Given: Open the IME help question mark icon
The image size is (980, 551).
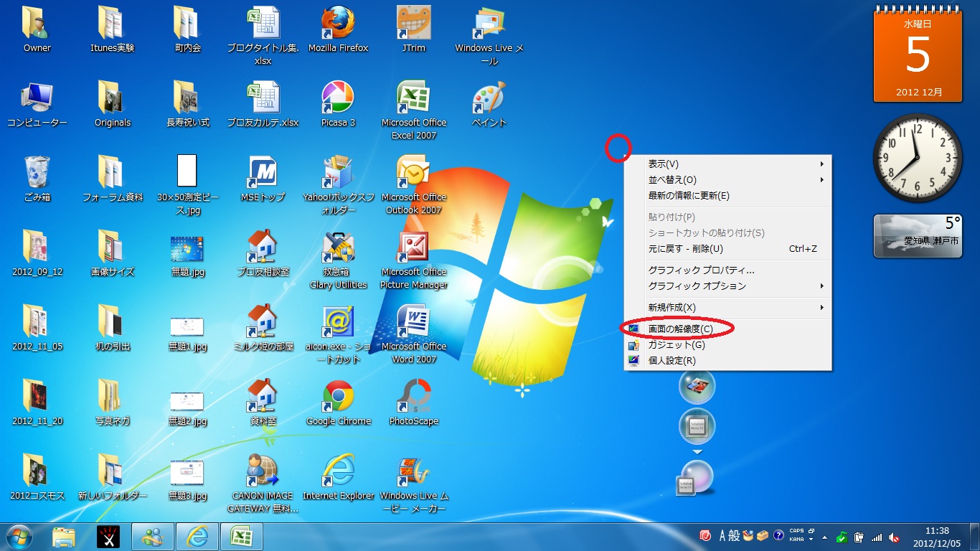Looking at the screenshot, I should [778, 536].
